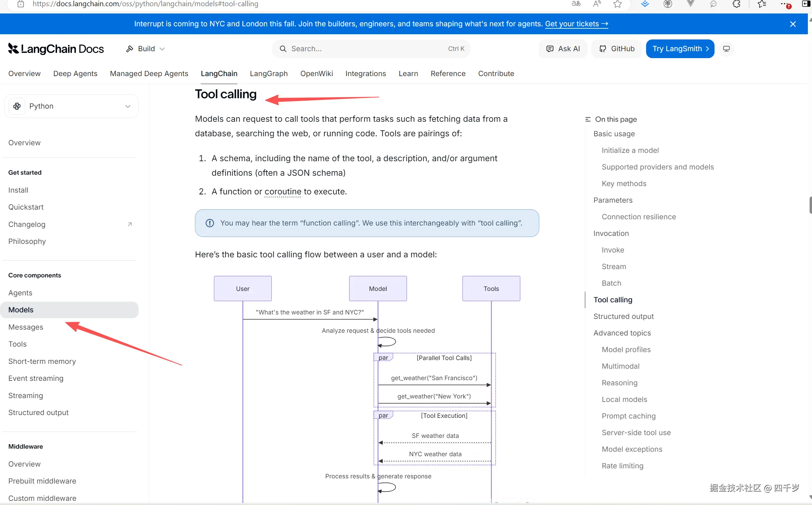Select the LangChain tab
This screenshot has height=505, width=812.
(219, 74)
